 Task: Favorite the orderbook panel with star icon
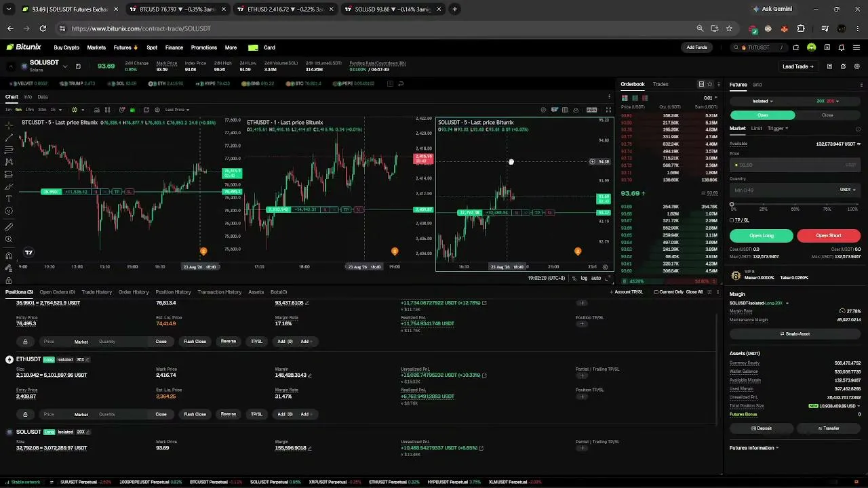(709, 84)
